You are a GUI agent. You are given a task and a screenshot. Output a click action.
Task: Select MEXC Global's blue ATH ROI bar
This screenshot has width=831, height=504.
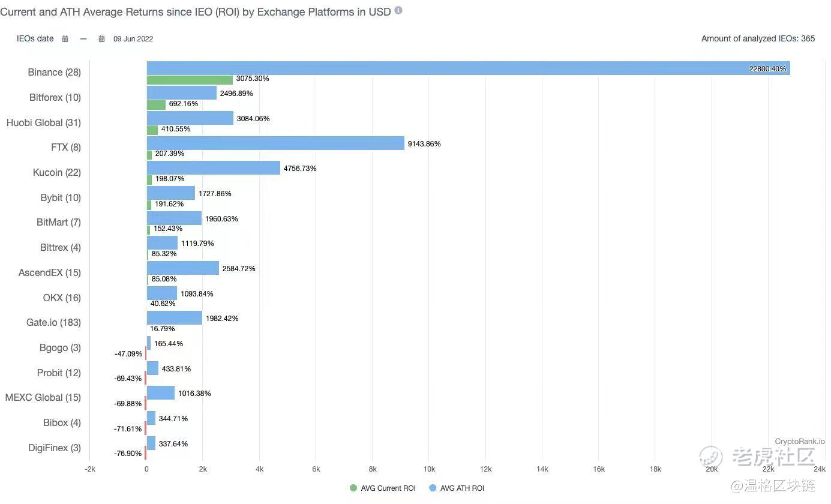[161, 393]
